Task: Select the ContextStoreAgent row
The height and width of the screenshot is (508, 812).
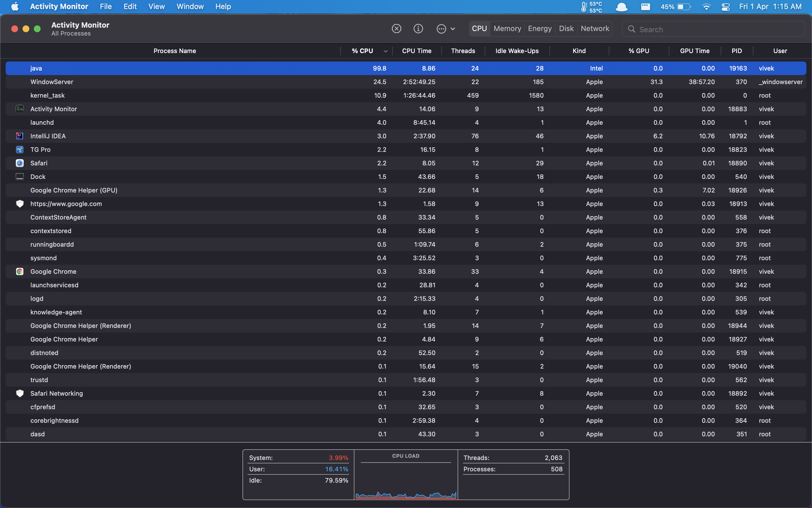Action: click(x=406, y=217)
